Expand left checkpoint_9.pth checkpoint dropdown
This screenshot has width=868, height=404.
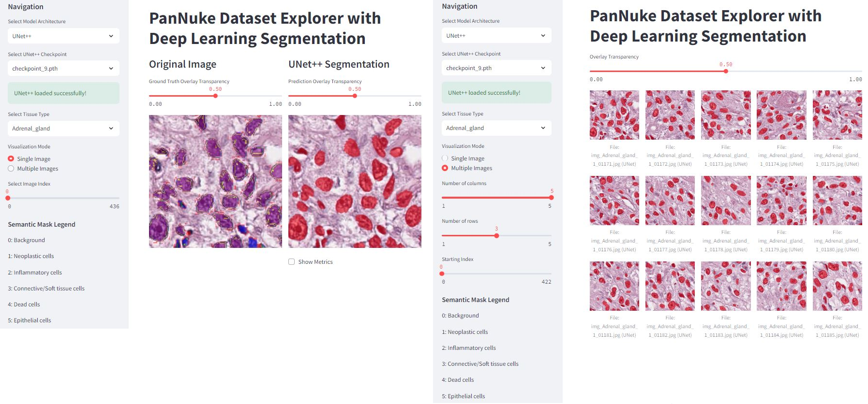pyautogui.click(x=63, y=69)
